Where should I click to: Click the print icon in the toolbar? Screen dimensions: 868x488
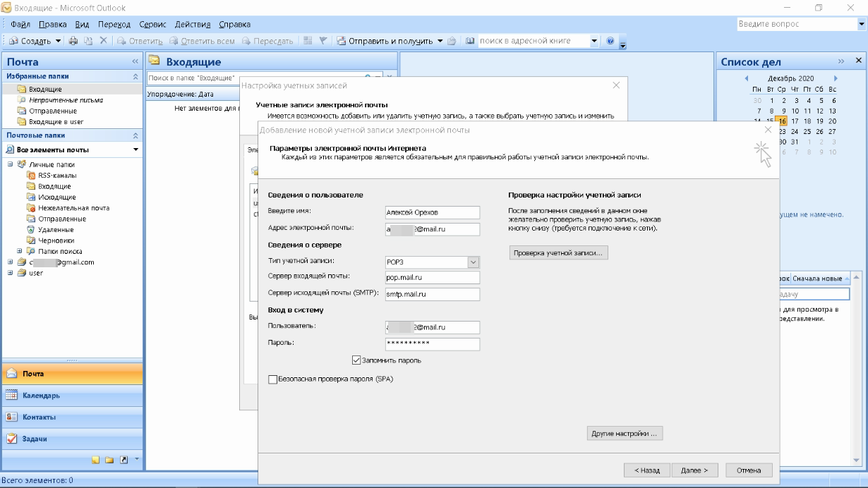pos(74,41)
